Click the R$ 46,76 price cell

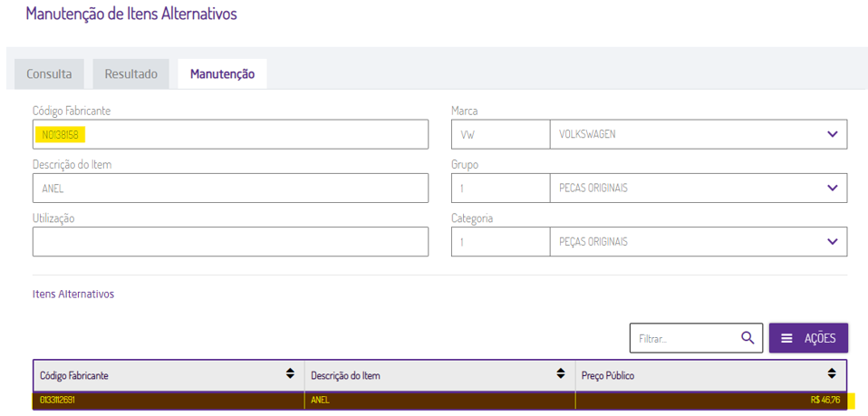[710, 400]
